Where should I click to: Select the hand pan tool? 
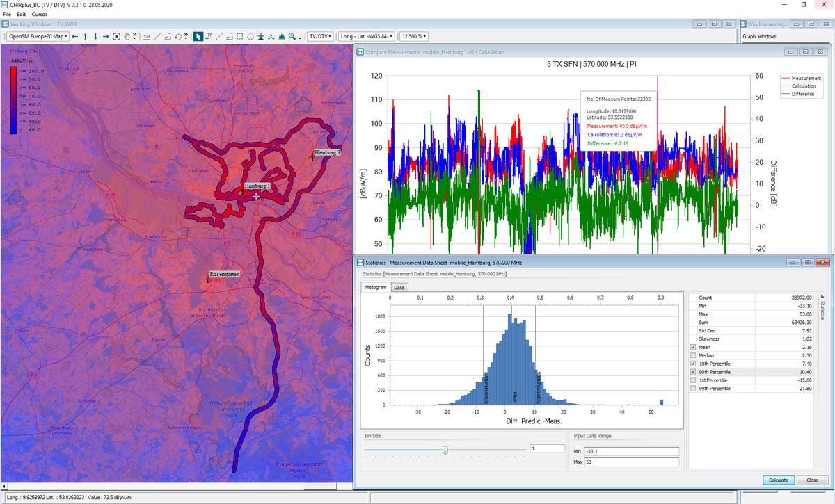[x=127, y=36]
